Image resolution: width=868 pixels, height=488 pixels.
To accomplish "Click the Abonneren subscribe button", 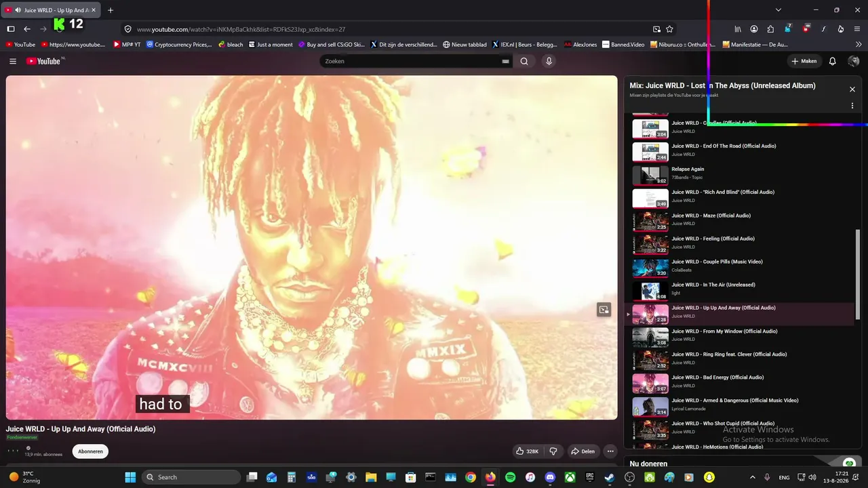I will (x=90, y=451).
